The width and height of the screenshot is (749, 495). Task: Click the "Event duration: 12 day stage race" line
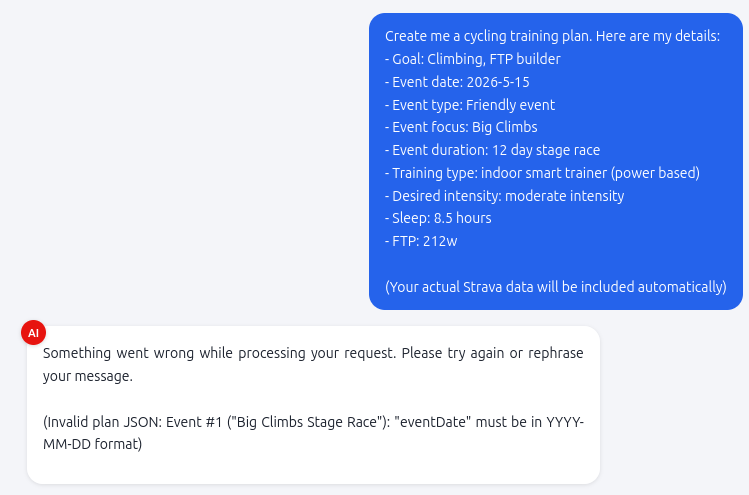tap(492, 150)
